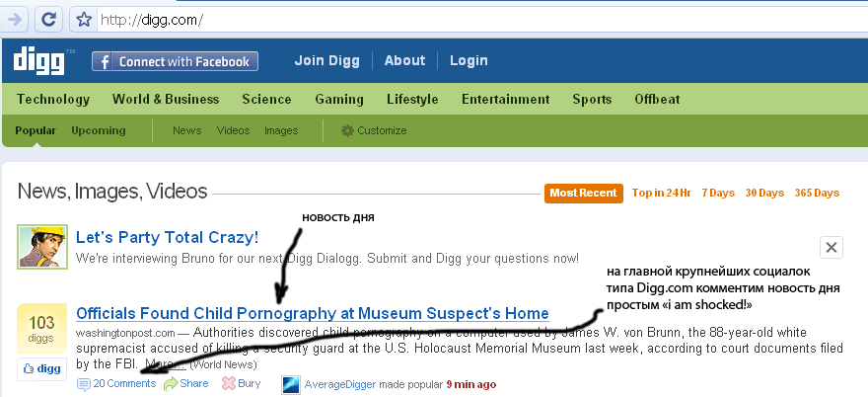Select the Most Recent sort button
Screen dimensions: 868x397
[583, 193]
